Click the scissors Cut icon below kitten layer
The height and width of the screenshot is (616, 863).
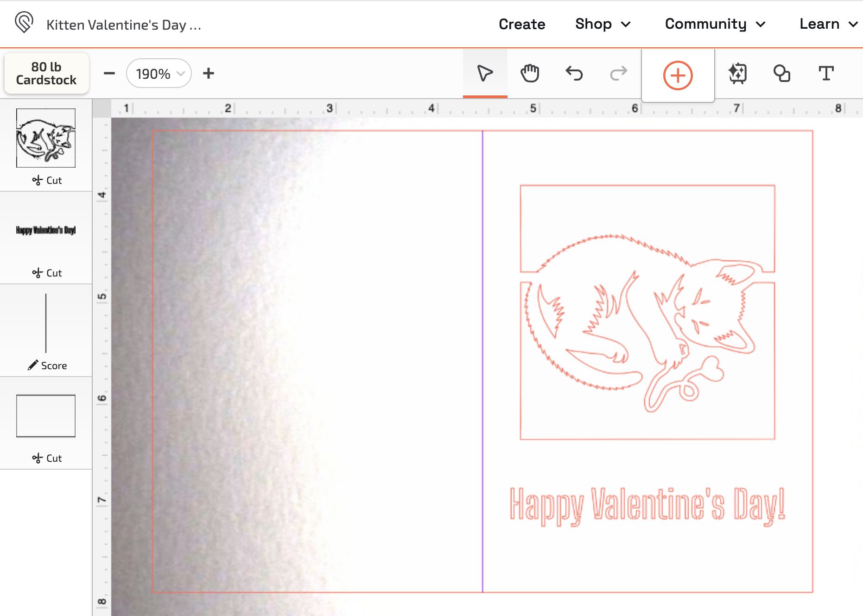[48, 180]
